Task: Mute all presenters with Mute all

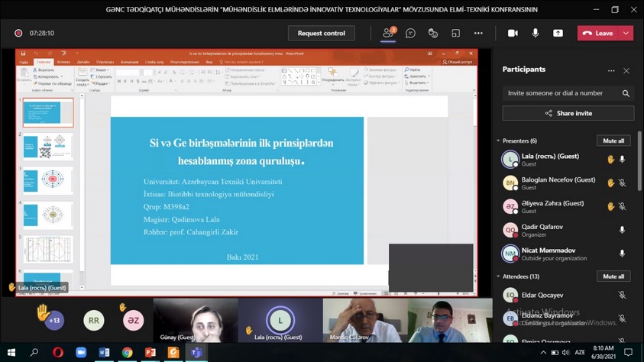Action: (613, 141)
